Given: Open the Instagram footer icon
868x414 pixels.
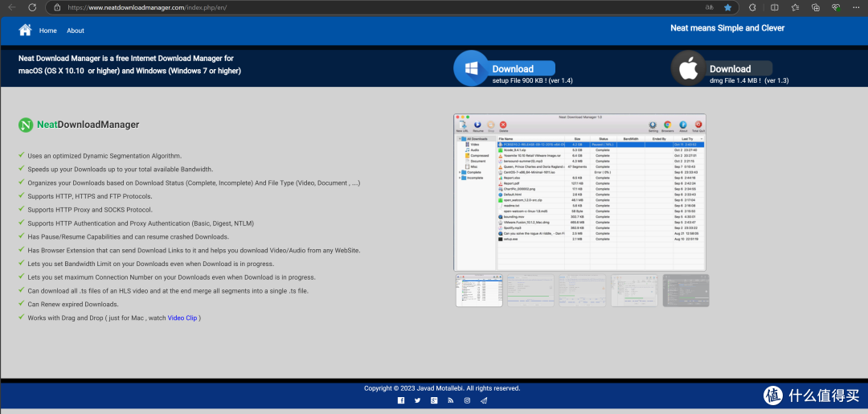Looking at the screenshot, I should tap(467, 400).
